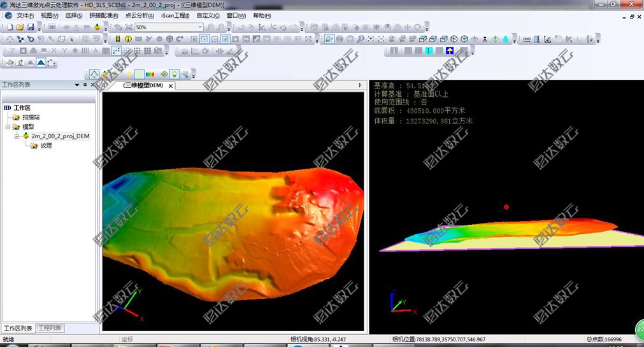Pin the workspace list panel
Screen dimensions: 644x347
tap(85, 85)
